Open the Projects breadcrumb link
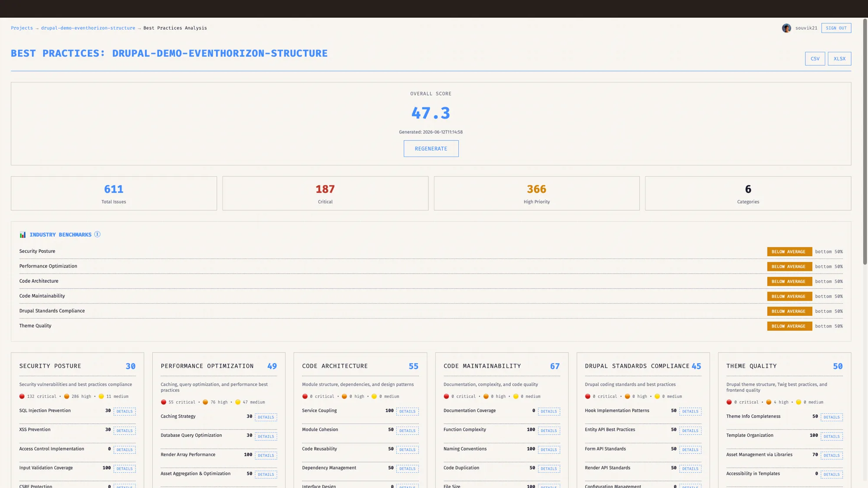Viewport: 868px width, 488px height. 22,28
